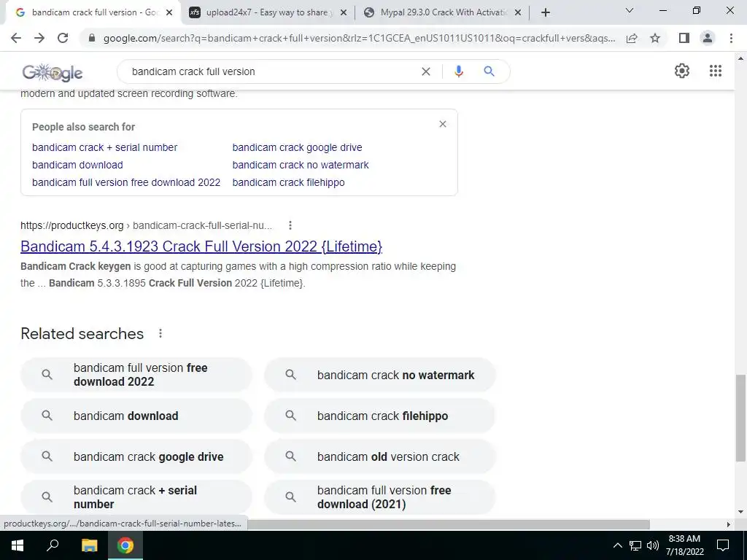Open File Explorer from the taskbar
Image resolution: width=747 pixels, height=560 pixels.
(89, 545)
